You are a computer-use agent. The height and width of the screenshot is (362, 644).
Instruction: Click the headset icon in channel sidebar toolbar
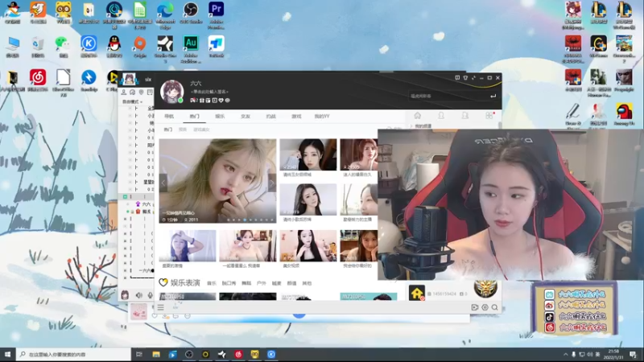(x=132, y=93)
